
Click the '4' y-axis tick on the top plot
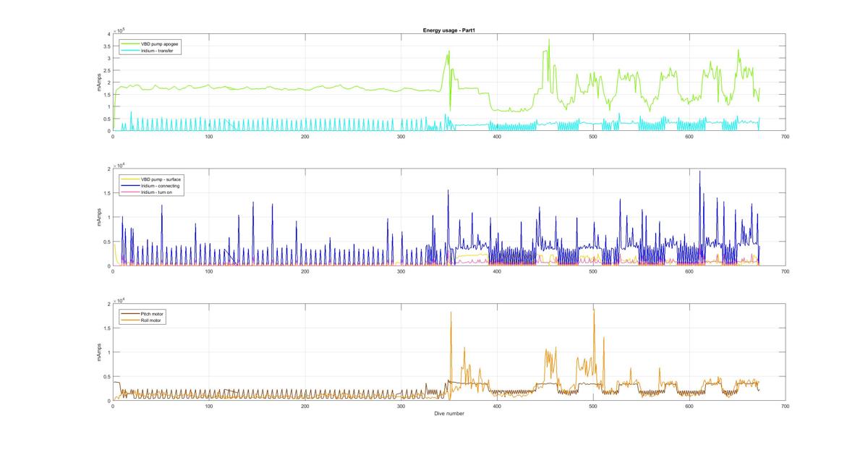pos(109,34)
